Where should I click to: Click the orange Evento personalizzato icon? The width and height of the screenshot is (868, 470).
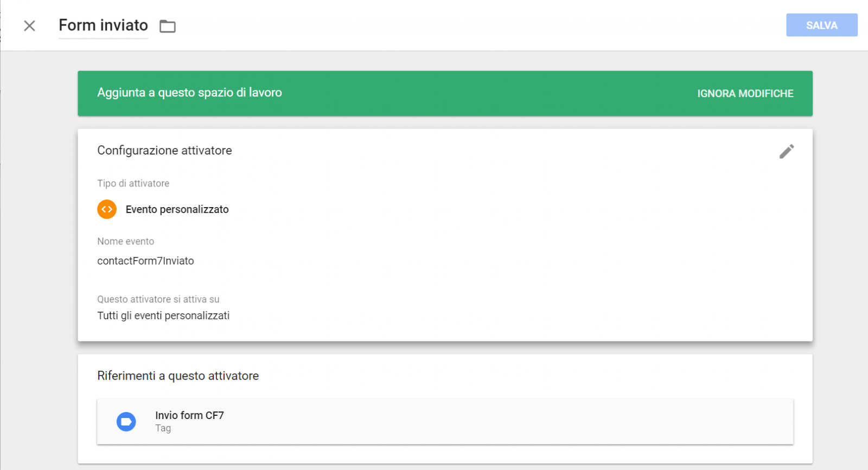[x=107, y=209]
